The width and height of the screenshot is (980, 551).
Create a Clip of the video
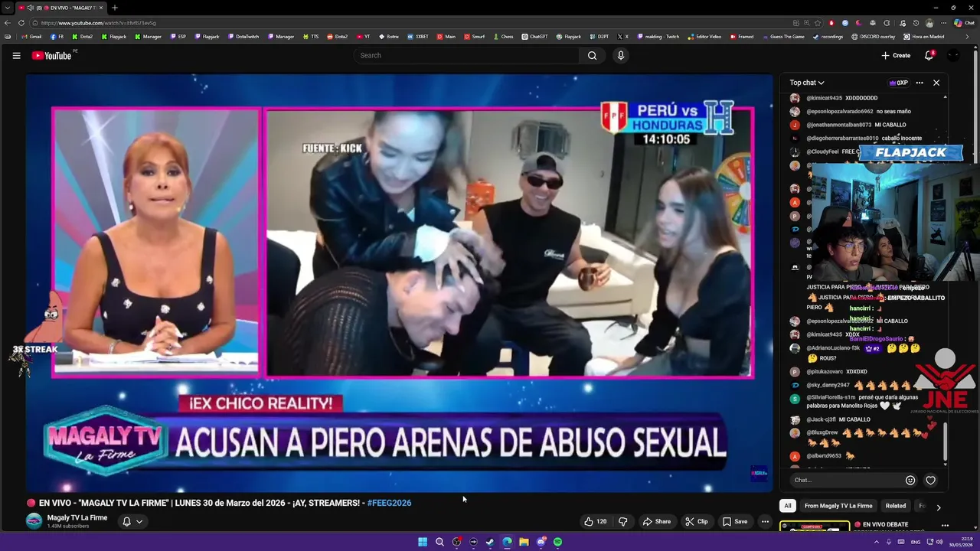click(x=696, y=521)
